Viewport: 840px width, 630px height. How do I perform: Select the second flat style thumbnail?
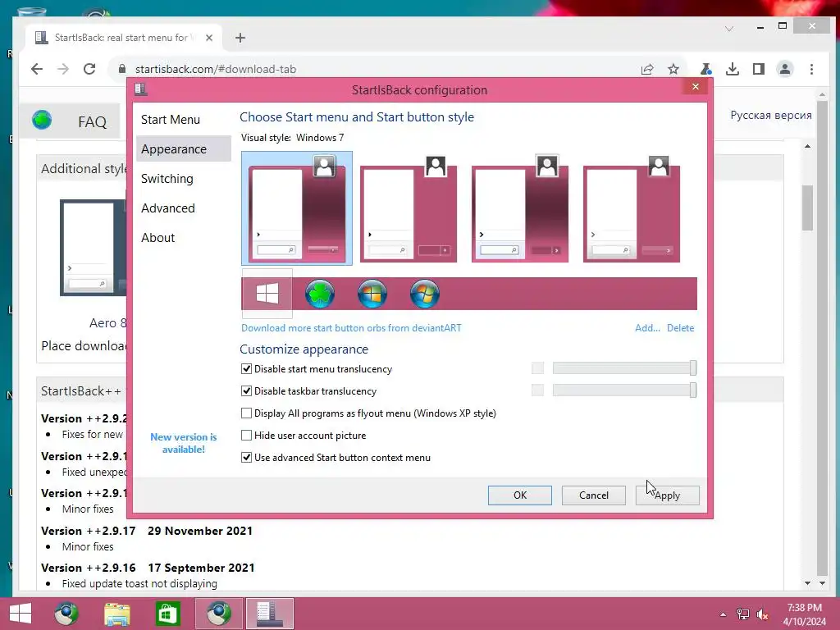(409, 208)
